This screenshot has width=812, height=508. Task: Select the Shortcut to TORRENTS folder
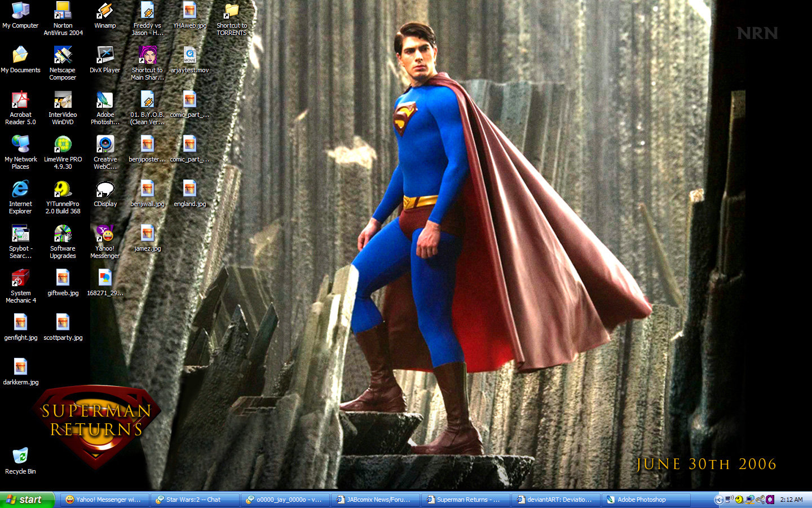point(232,11)
